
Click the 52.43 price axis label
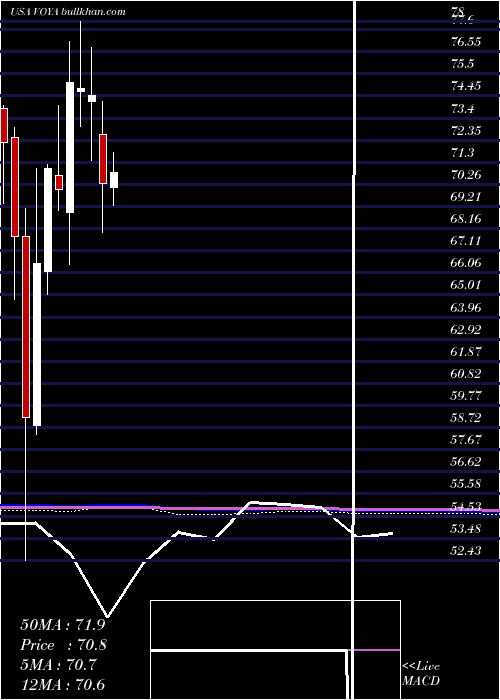coord(467,551)
